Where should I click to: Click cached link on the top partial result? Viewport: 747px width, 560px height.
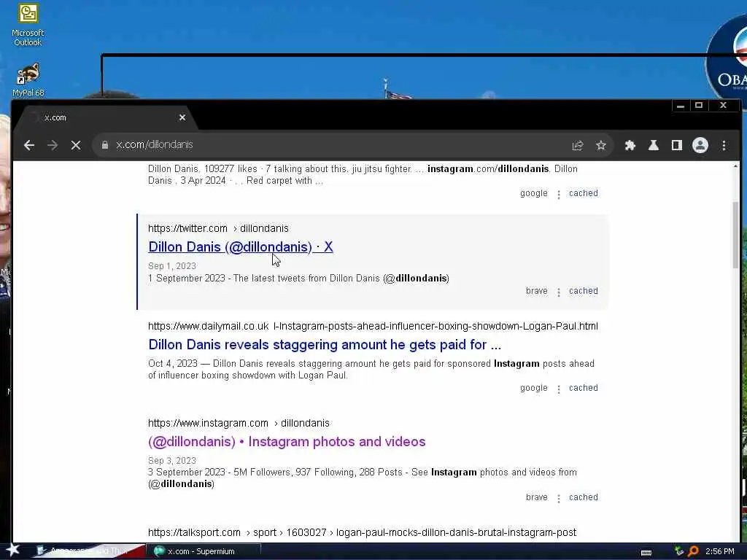pos(583,193)
